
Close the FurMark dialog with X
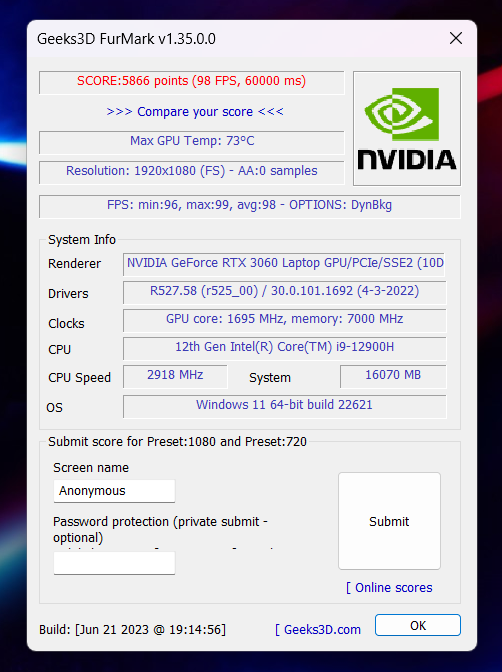tap(456, 39)
